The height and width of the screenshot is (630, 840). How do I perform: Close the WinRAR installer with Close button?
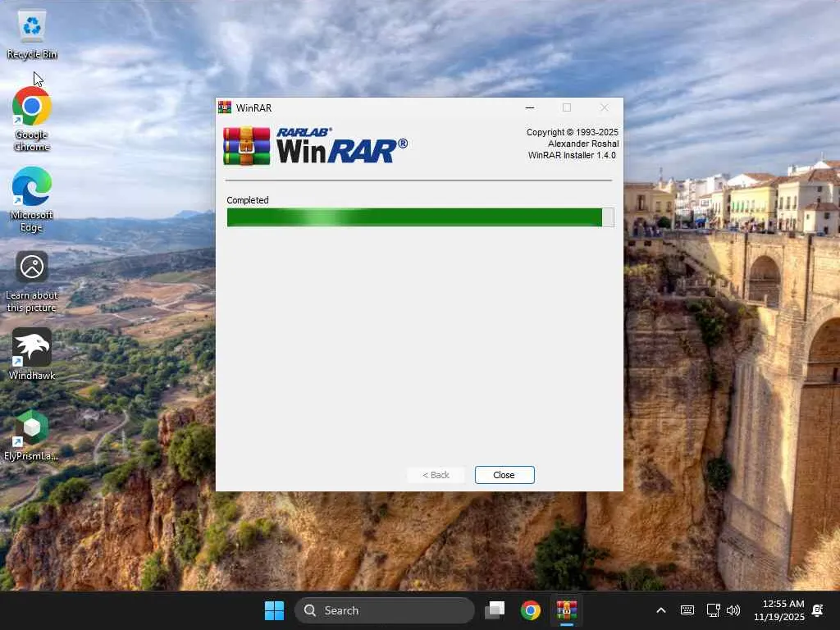(x=504, y=475)
